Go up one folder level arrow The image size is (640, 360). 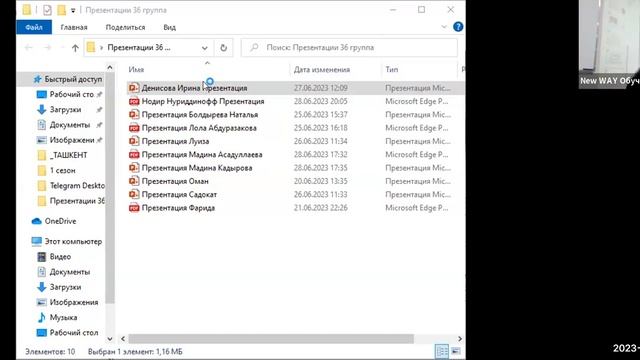(x=75, y=48)
